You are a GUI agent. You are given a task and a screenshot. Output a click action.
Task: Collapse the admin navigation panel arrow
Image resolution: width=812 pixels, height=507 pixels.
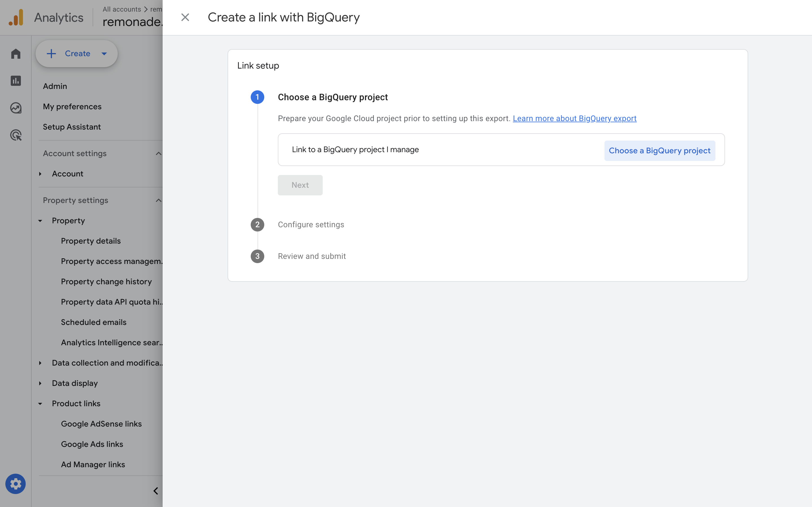coord(156,491)
